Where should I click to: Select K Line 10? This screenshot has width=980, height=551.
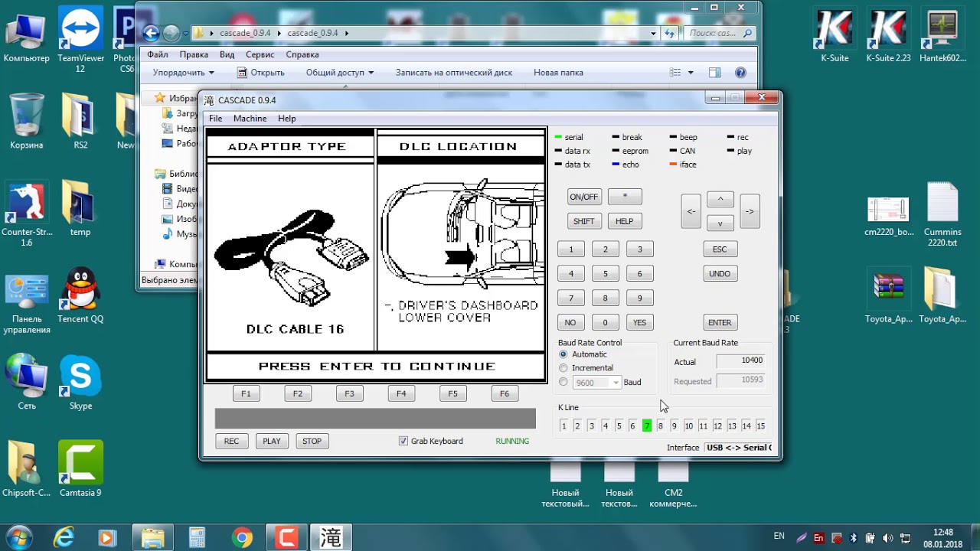(688, 425)
